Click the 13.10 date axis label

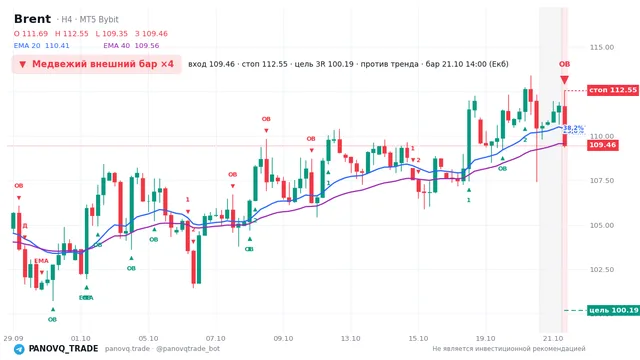(x=351, y=339)
